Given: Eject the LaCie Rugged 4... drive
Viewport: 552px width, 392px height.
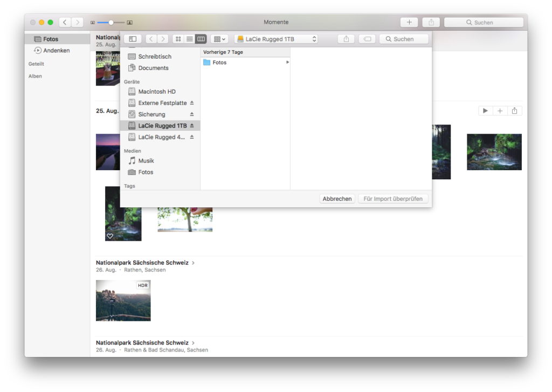Looking at the screenshot, I should pos(192,137).
